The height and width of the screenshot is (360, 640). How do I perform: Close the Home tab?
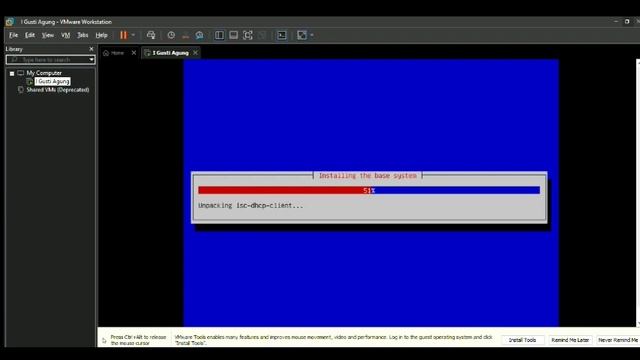tap(133, 53)
